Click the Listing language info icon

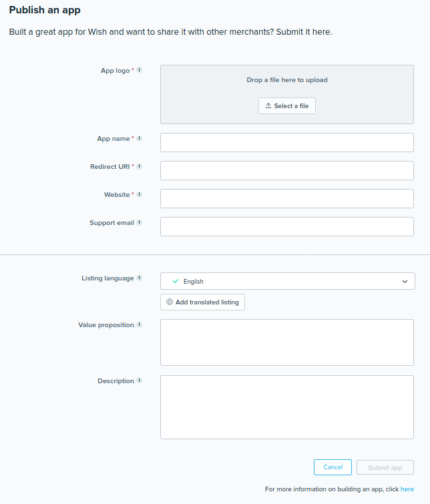click(140, 278)
